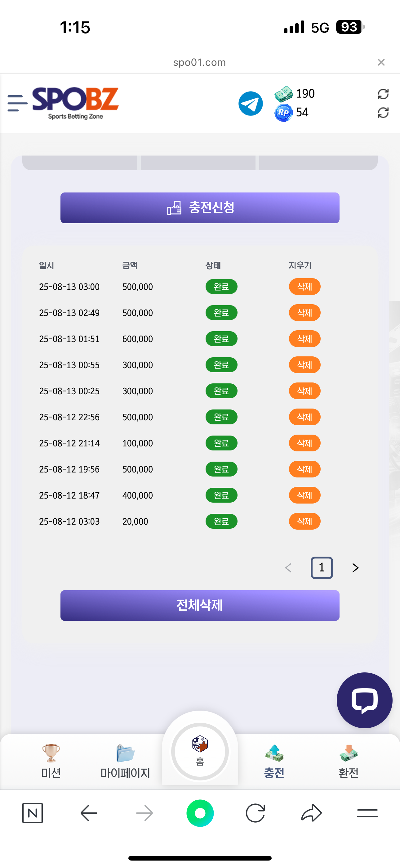This screenshot has width=400, height=868.
Task: Tap the browser share arrow
Action: point(311,813)
